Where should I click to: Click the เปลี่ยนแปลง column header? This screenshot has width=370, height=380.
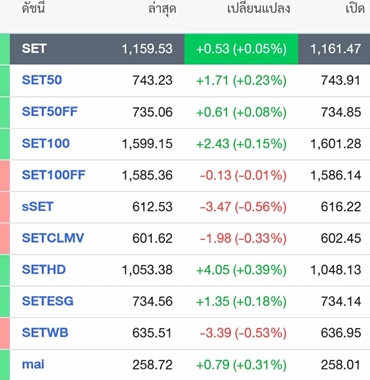coord(258,9)
